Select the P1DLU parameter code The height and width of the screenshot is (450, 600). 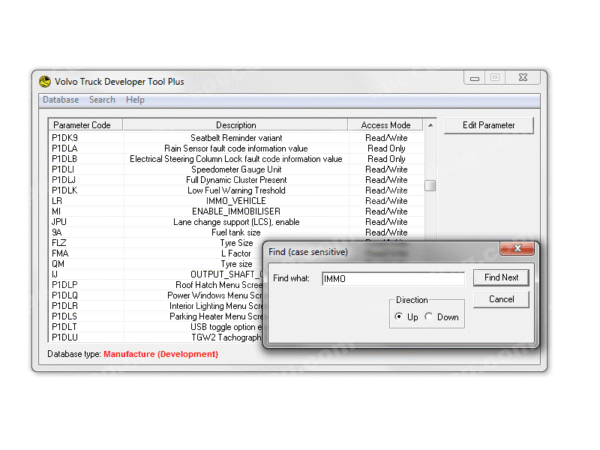click(65, 338)
